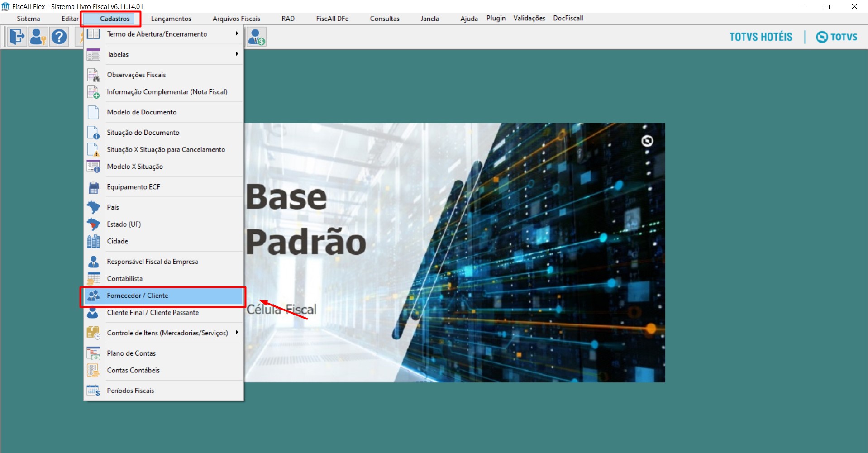Screen dimensions: 868x453
Task: Expand the Termo de Abertura/Encerramento submenu arrow
Action: coord(237,33)
